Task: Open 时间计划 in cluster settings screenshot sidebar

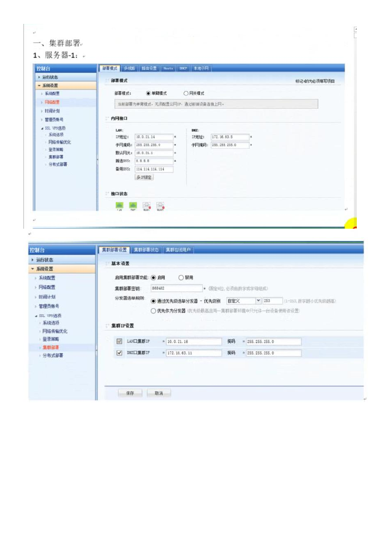Action: tap(47, 297)
